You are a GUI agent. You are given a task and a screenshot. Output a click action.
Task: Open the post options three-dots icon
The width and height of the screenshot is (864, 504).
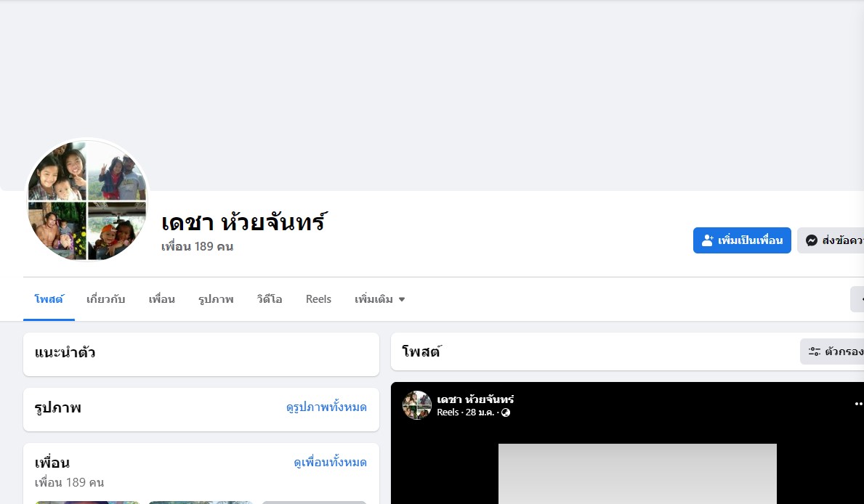[x=858, y=404]
